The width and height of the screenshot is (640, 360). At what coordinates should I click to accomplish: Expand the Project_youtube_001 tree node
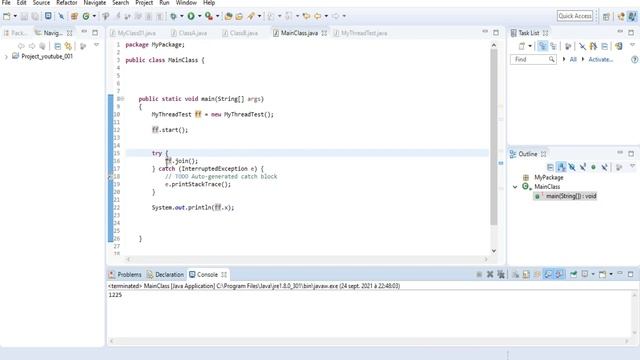tap(6, 57)
